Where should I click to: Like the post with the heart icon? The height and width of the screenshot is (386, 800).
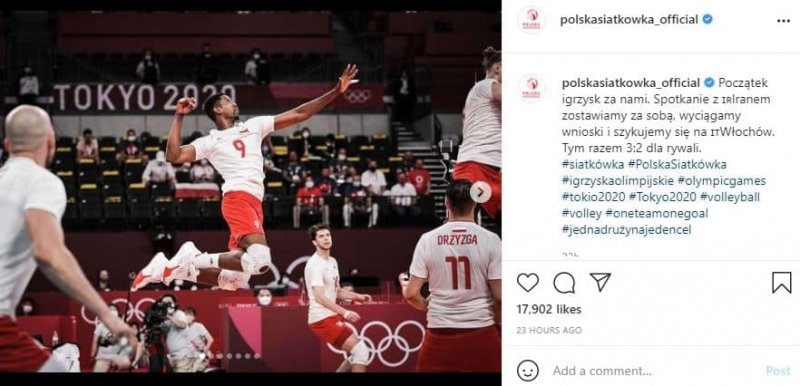tap(528, 282)
